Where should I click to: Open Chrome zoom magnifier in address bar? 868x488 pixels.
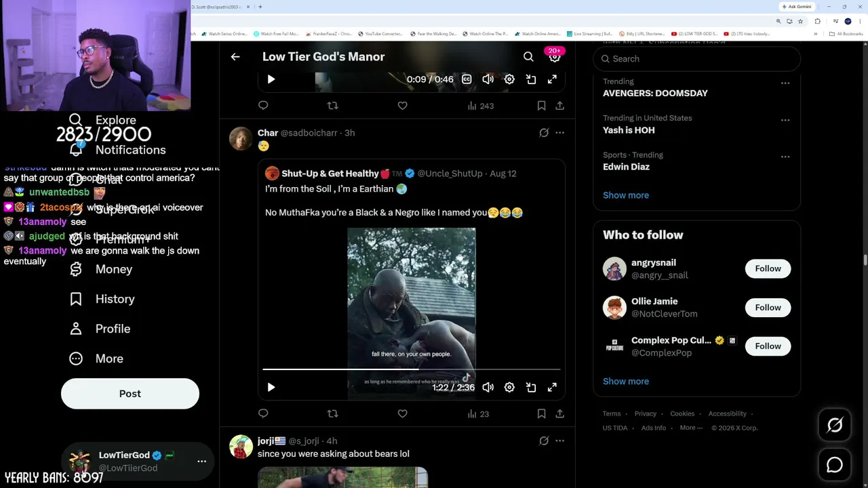pyautogui.click(x=778, y=21)
